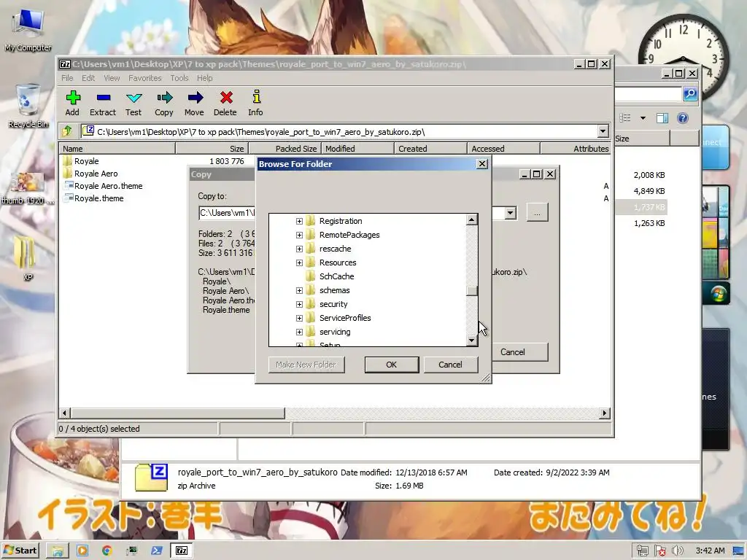Expand the security folder node
The width and height of the screenshot is (747, 560).
299,304
